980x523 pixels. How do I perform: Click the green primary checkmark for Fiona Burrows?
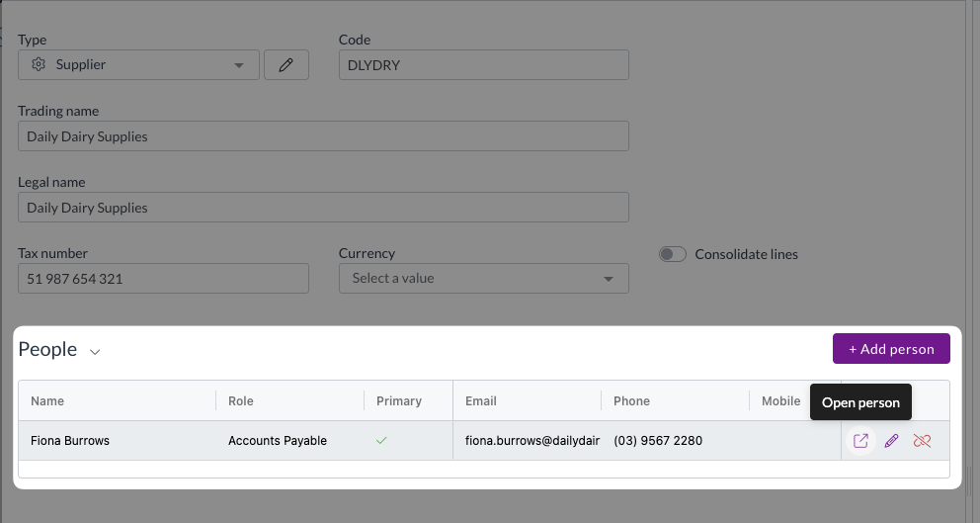pyautogui.click(x=381, y=440)
